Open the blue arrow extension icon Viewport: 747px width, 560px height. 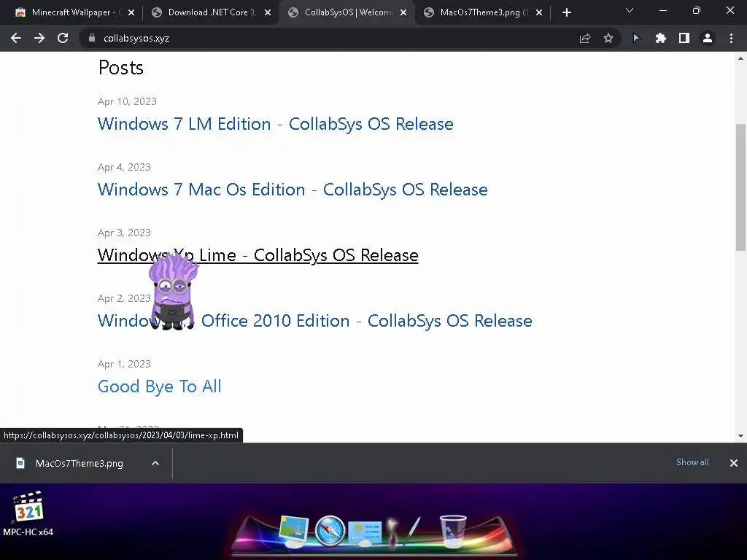pos(636,38)
